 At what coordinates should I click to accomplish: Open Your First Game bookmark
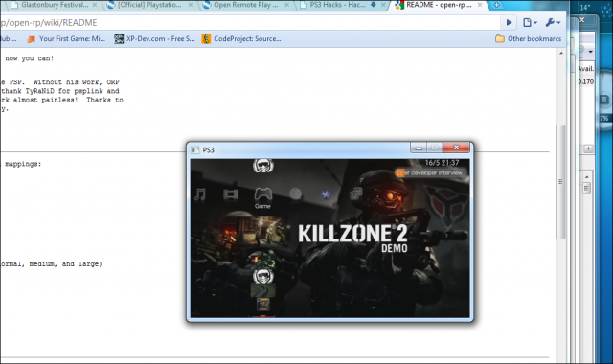pyautogui.click(x=66, y=38)
